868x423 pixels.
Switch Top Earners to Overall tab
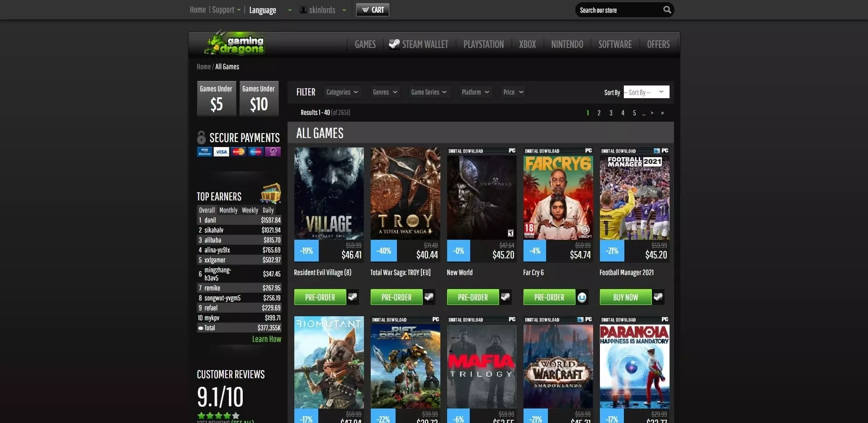(x=207, y=210)
